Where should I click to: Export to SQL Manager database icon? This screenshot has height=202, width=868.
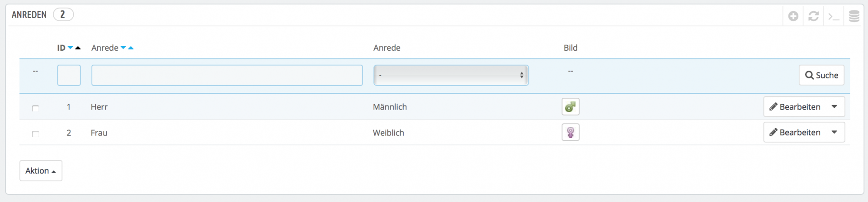(854, 16)
